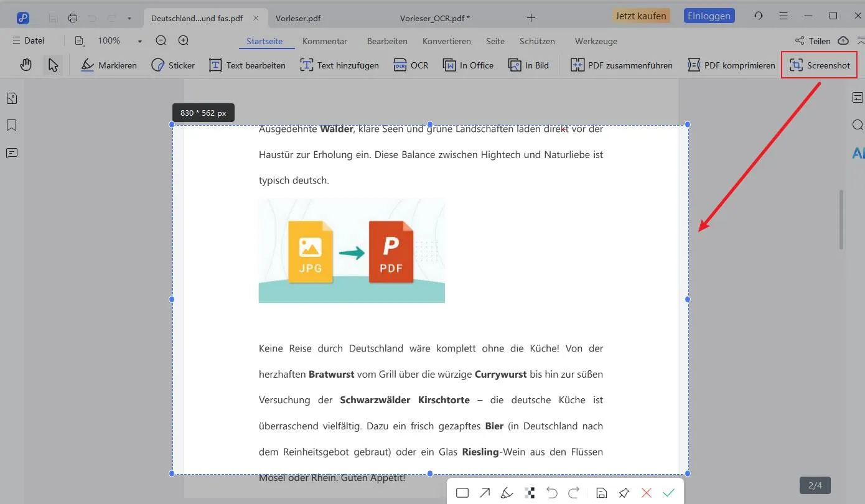Open the Seite ribbon tab
Image resolution: width=865 pixels, height=504 pixels.
pos(495,41)
